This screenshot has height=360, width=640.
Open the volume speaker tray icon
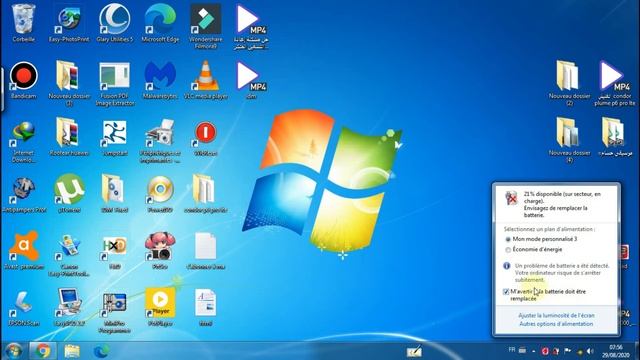(x=590, y=351)
